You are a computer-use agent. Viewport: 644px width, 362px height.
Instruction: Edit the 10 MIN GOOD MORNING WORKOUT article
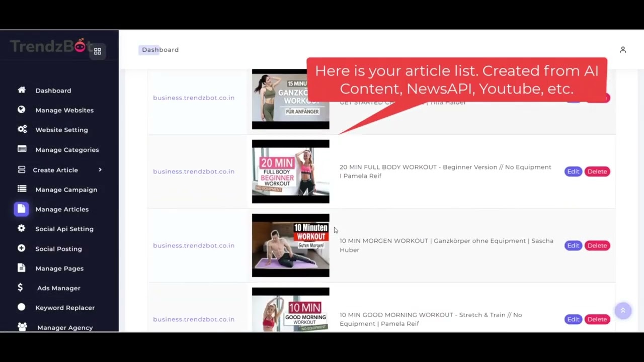(x=573, y=319)
